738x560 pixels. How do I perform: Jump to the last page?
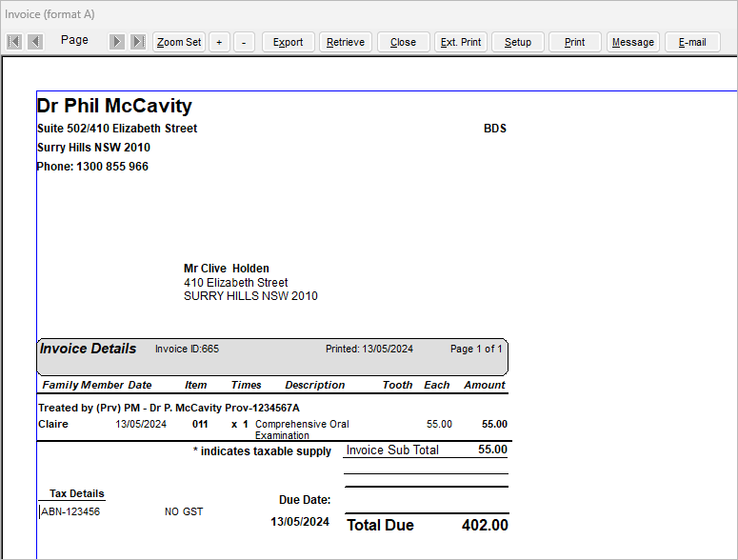[138, 42]
